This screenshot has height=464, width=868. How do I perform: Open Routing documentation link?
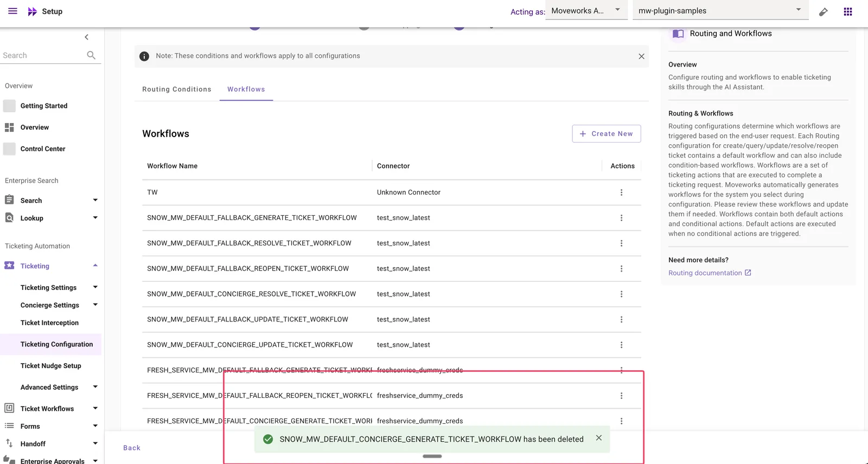(710, 273)
